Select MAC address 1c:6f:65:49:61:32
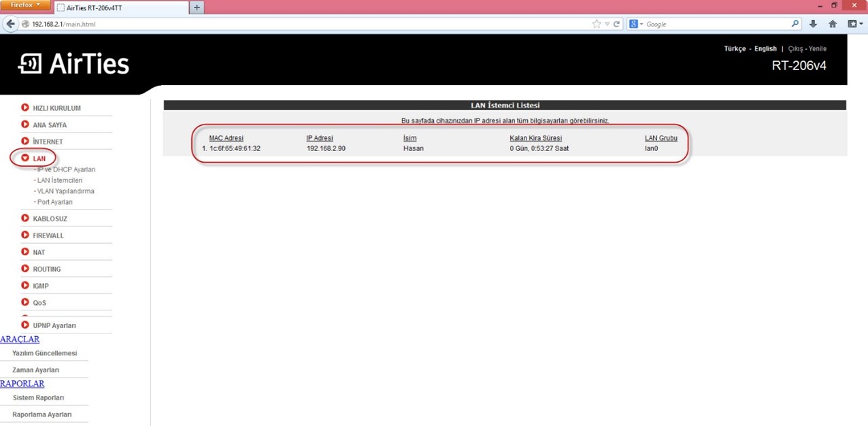 235,148
